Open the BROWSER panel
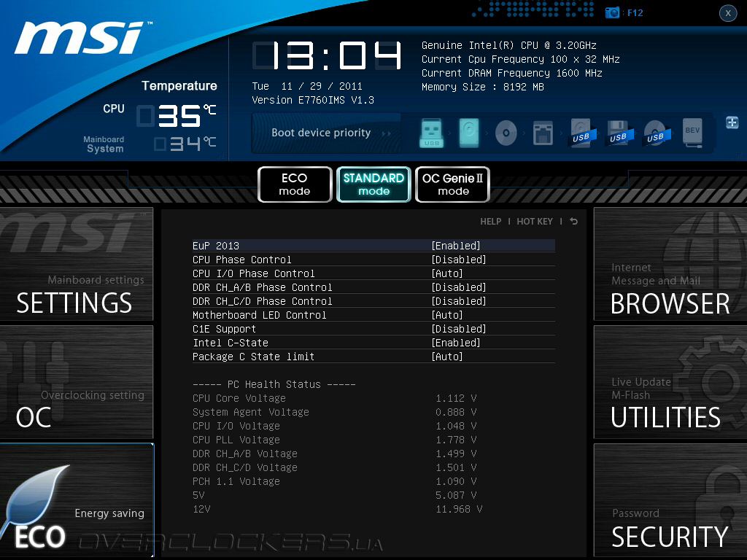This screenshot has height=560, width=747. click(670, 264)
